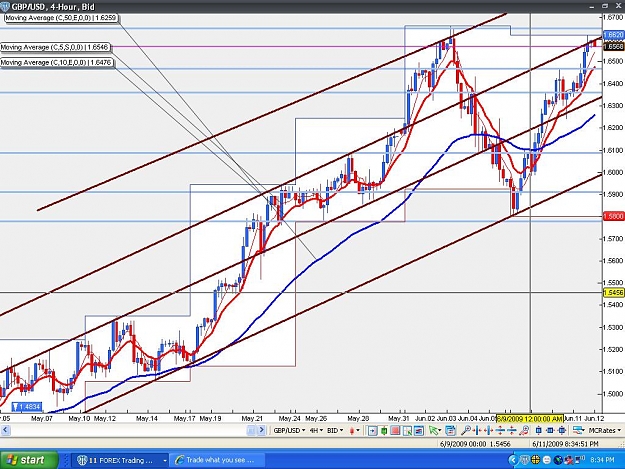Click the small pale button left of the scroll-right arrow
The height and width of the screenshot is (469, 625).
coord(251,430)
